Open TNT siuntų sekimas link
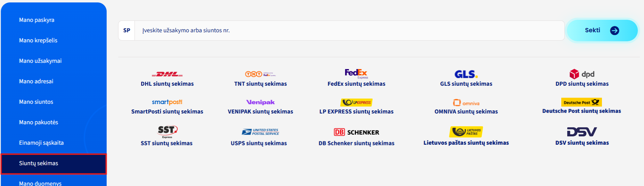The width and height of the screenshot is (644, 186). [x=260, y=84]
